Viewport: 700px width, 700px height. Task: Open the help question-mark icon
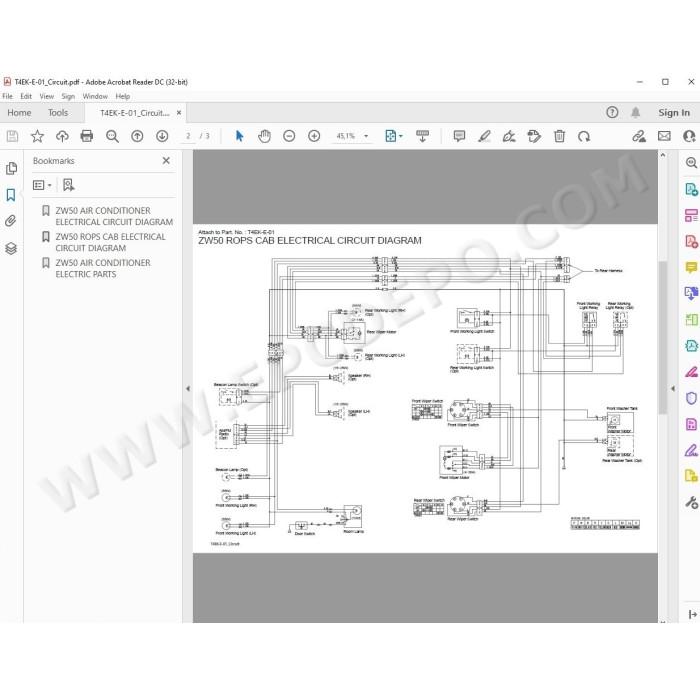tap(612, 112)
